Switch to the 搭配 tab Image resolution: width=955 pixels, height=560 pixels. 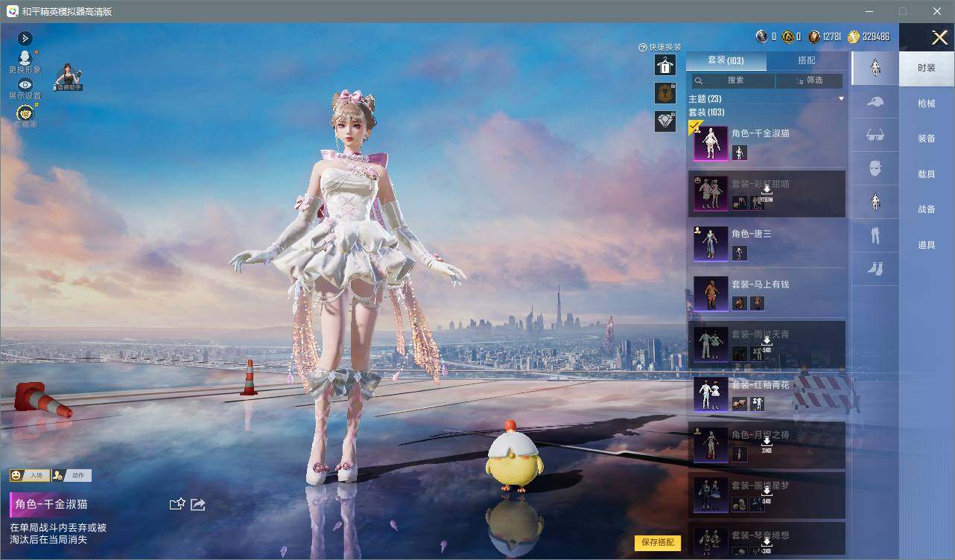pos(807,60)
